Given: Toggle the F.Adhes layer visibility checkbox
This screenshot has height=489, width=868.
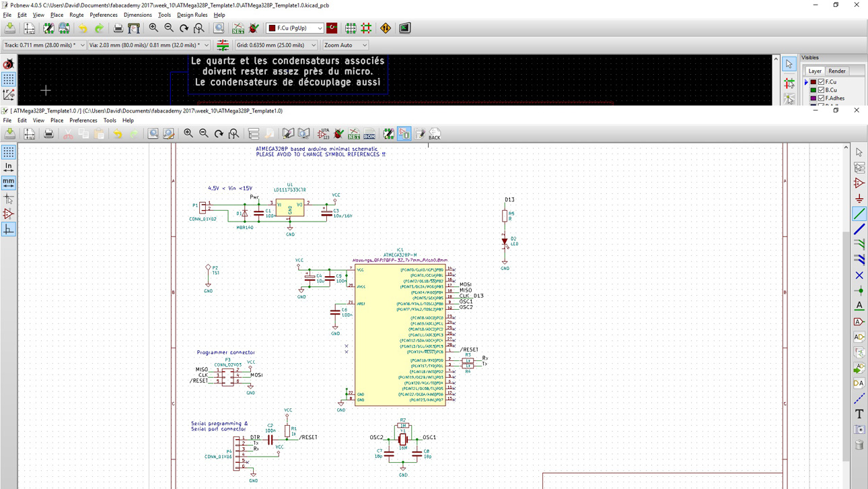Looking at the screenshot, I should click(x=822, y=98).
